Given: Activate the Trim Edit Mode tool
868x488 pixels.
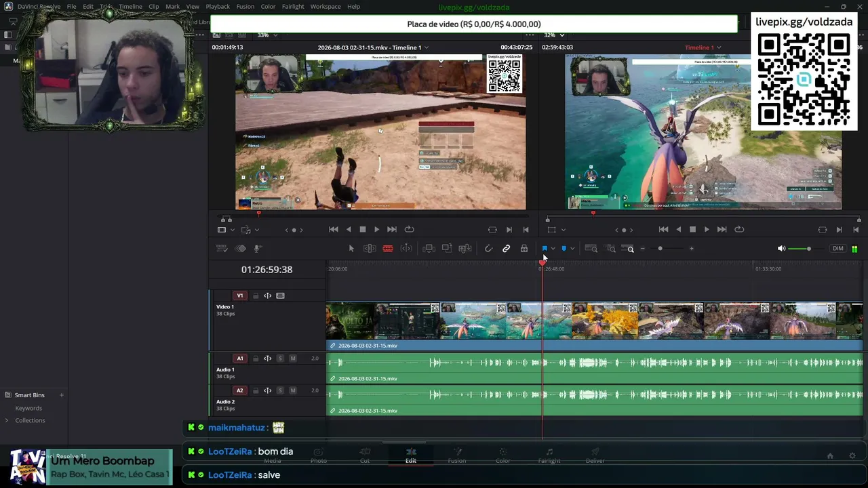Looking at the screenshot, I should pos(370,249).
